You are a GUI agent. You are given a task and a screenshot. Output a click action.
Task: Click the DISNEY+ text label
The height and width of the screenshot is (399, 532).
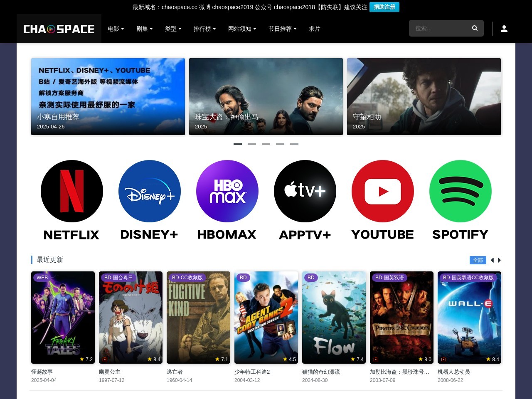click(149, 235)
